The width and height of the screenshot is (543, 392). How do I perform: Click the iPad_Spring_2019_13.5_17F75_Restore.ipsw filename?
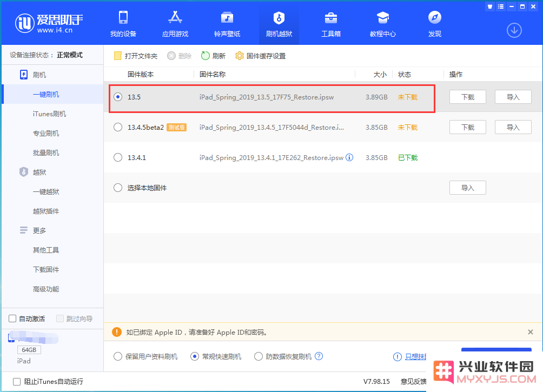pos(267,97)
